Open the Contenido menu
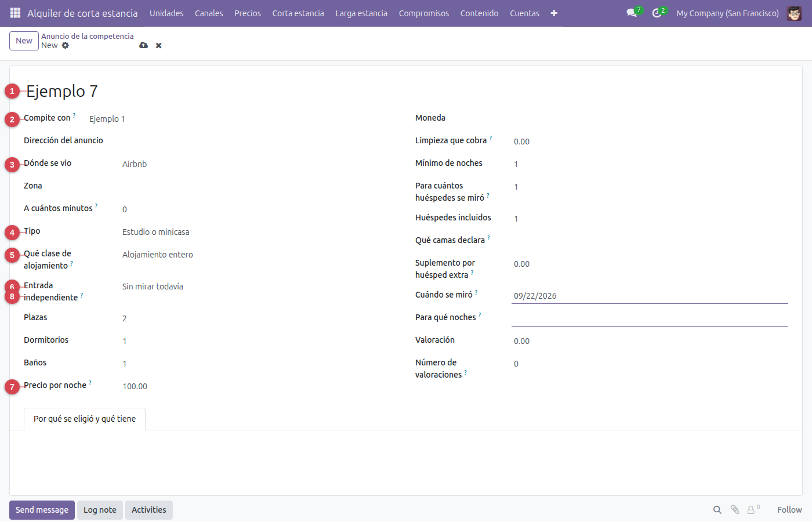The width and height of the screenshot is (812, 522). tap(479, 13)
